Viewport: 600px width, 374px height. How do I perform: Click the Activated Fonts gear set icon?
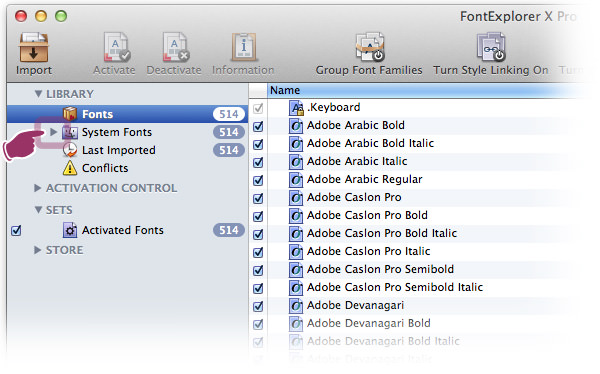tap(70, 230)
